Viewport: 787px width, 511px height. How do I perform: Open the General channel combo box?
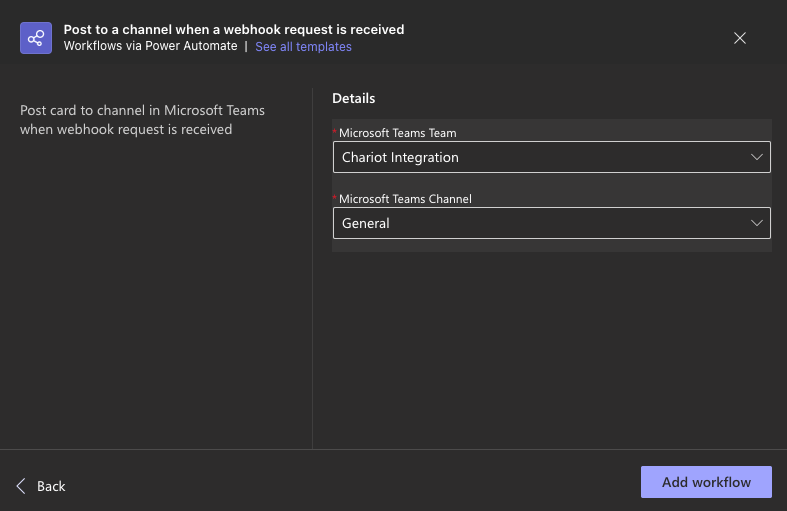coord(552,223)
